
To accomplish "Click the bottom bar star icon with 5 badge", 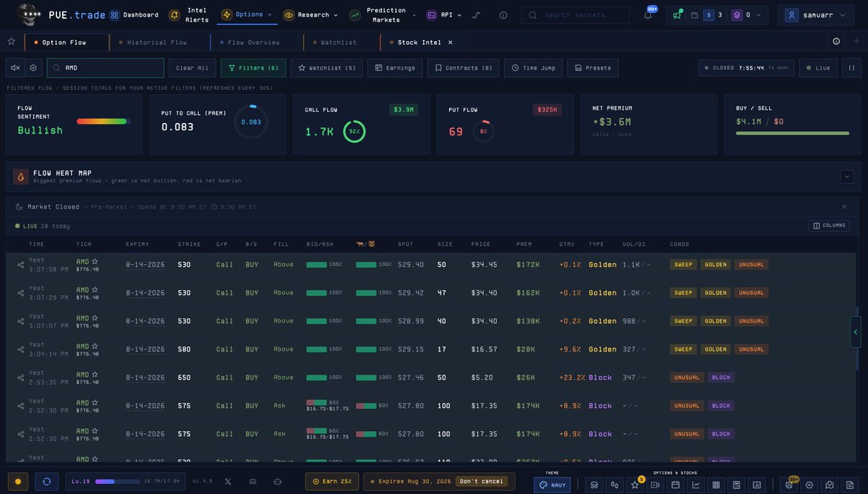I will (x=635, y=485).
